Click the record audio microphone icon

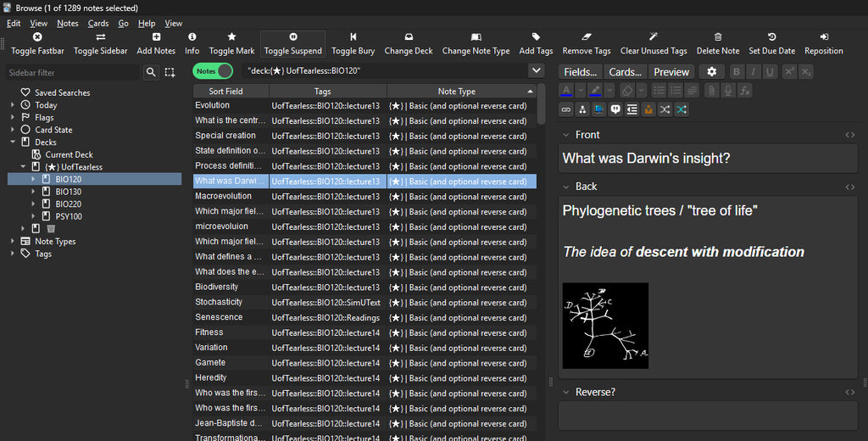point(728,90)
